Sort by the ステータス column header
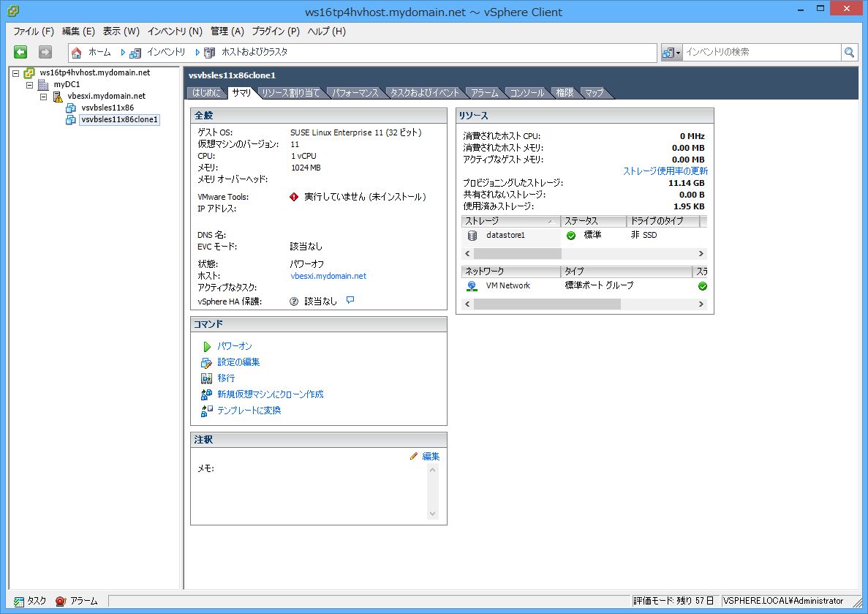 (594, 221)
